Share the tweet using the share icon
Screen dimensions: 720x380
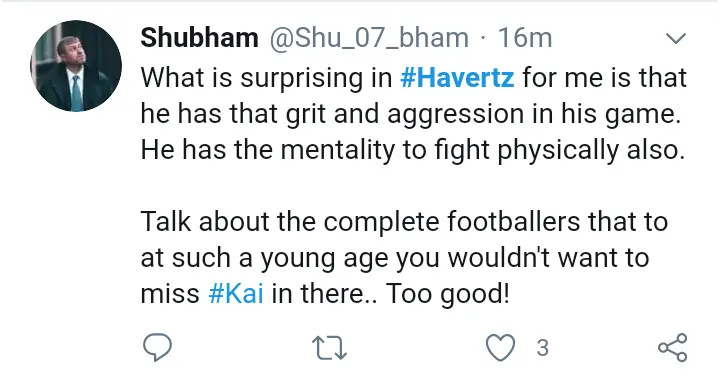point(673,347)
